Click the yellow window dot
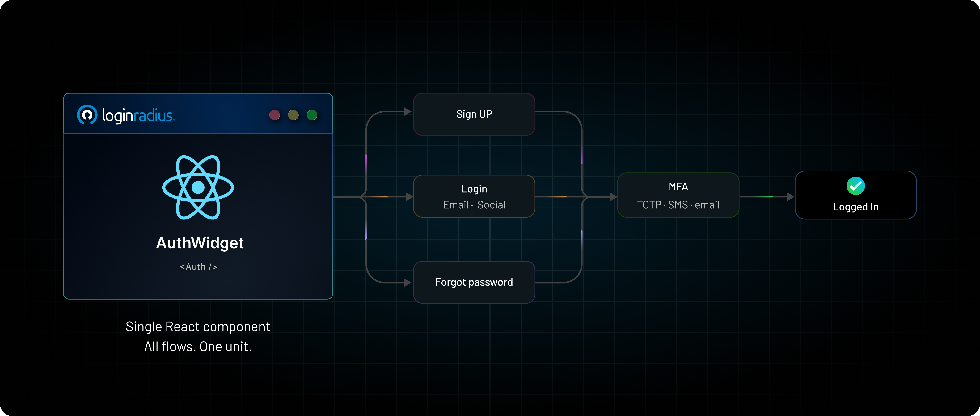This screenshot has height=416, width=980. 293,115
